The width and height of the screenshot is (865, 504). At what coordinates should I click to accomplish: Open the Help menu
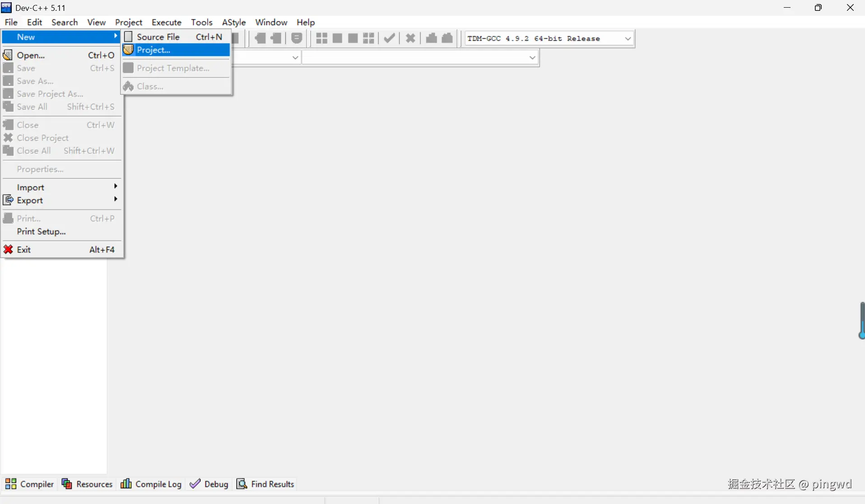[x=306, y=22]
